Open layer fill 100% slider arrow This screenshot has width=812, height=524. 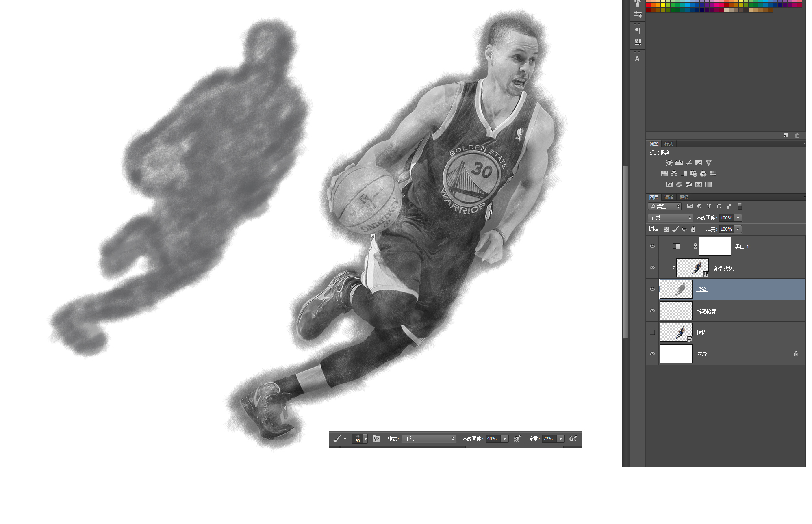point(738,230)
